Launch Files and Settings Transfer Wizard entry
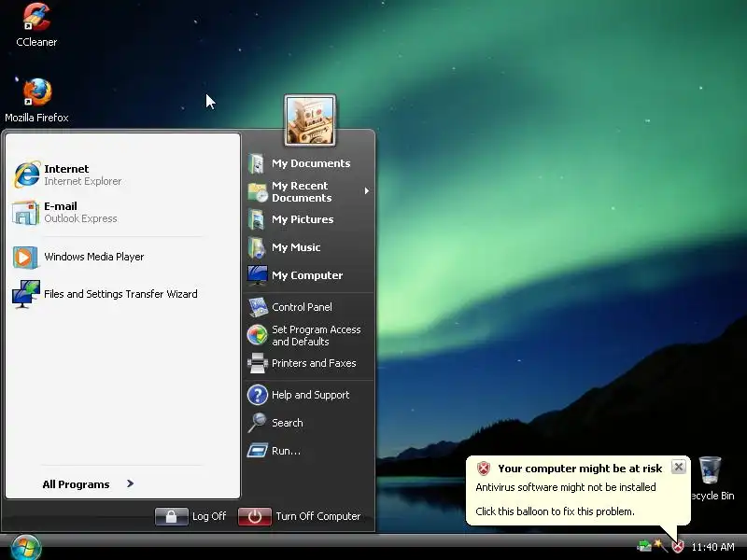The image size is (747, 560). 123,294
